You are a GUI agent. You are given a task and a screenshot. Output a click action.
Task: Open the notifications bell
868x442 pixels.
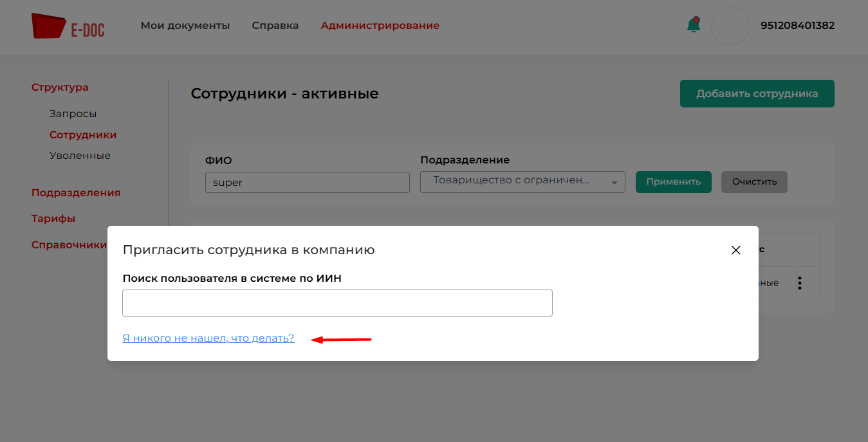tap(693, 26)
